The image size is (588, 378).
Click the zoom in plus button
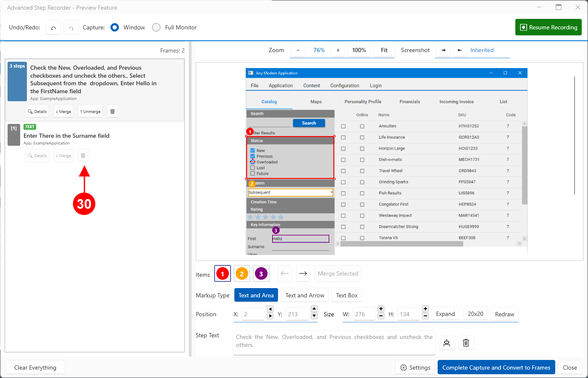pyautogui.click(x=338, y=50)
